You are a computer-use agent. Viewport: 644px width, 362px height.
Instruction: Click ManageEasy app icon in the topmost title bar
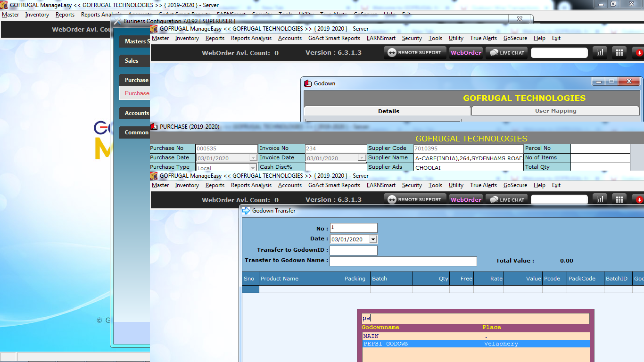[4, 4]
